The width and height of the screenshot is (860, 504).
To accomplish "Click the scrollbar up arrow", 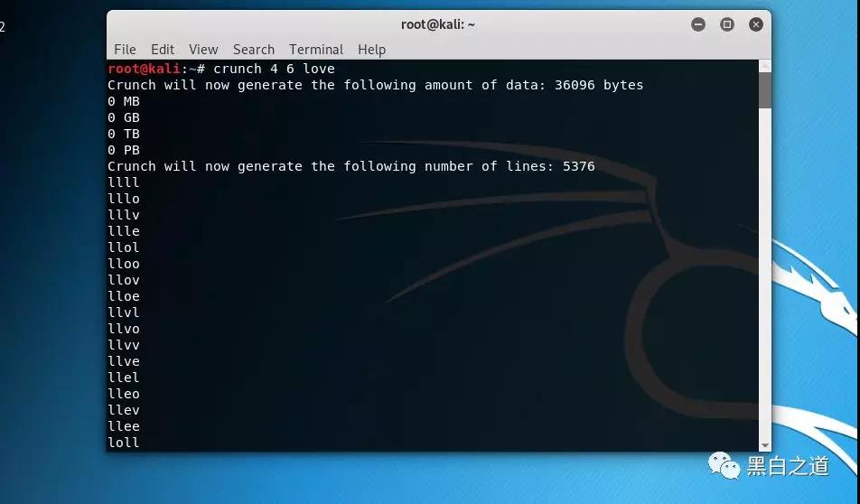I will (764, 66).
